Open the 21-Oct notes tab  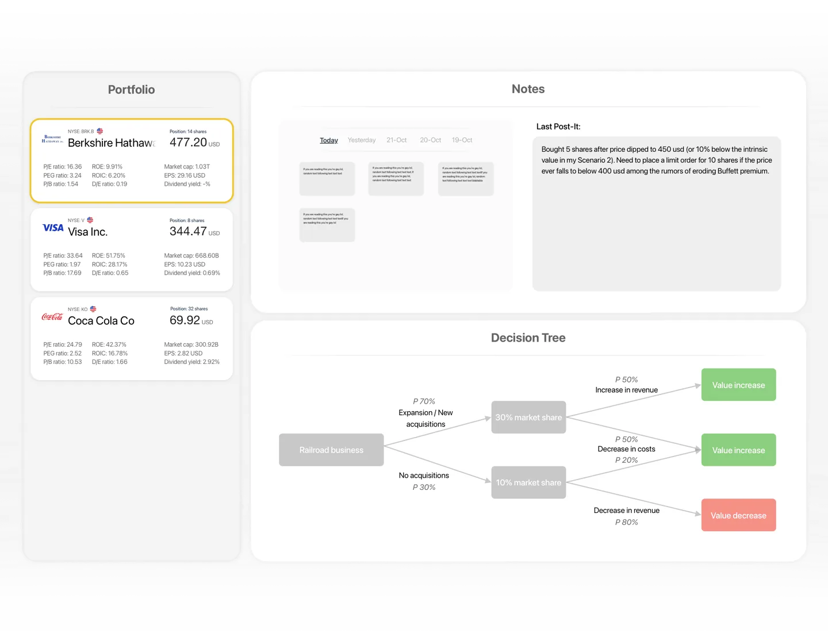(x=397, y=140)
